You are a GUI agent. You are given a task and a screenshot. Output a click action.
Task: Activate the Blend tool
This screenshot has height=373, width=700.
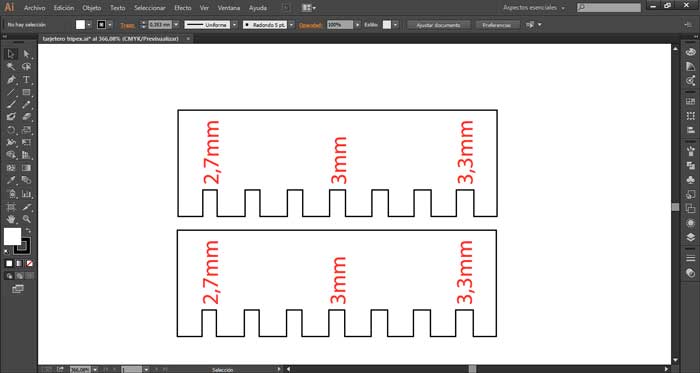pos(26,180)
